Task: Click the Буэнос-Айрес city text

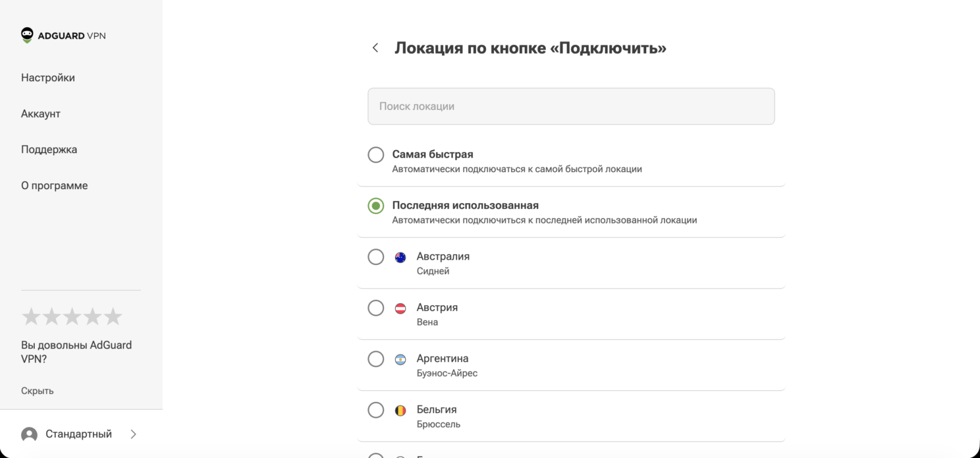Action: 447,373
